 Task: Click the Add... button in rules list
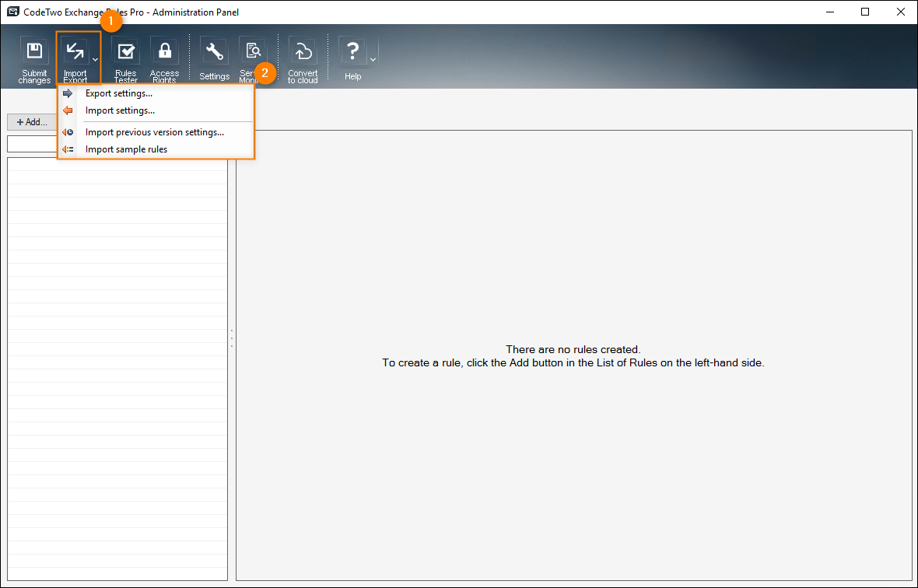[x=32, y=122]
